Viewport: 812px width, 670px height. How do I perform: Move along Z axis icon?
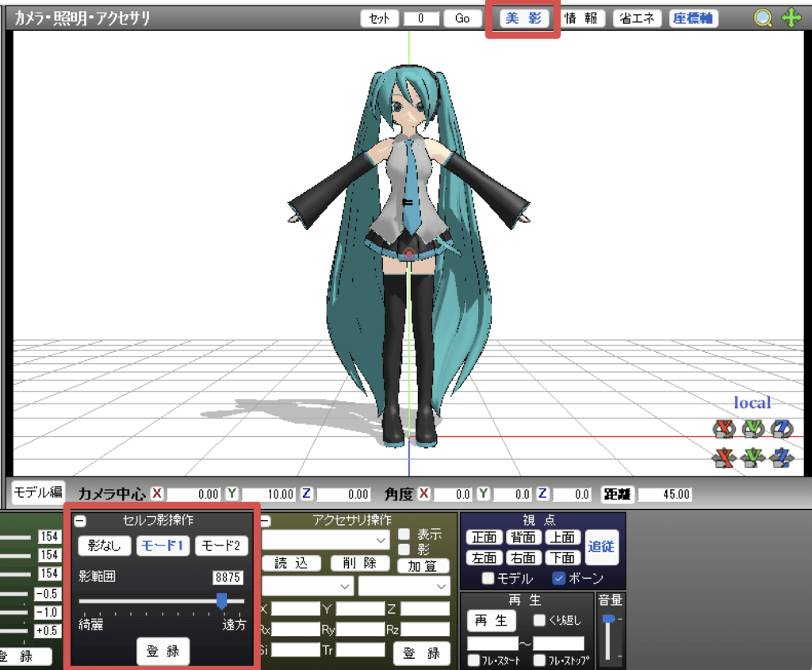tap(782, 458)
